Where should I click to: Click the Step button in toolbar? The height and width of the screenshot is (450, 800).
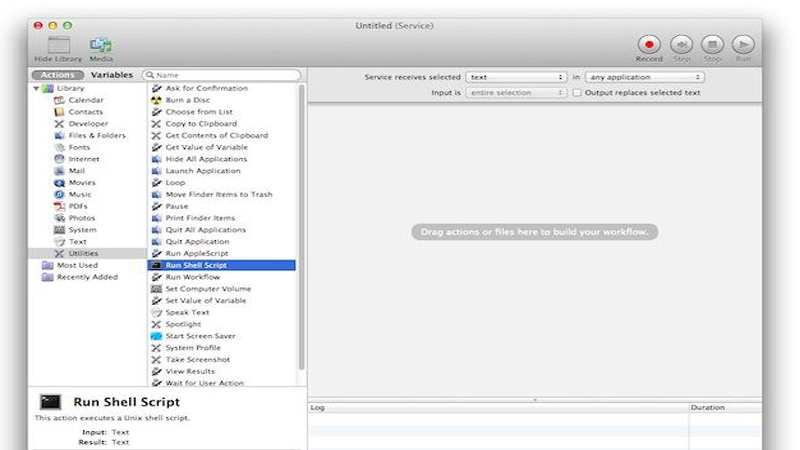(x=681, y=44)
